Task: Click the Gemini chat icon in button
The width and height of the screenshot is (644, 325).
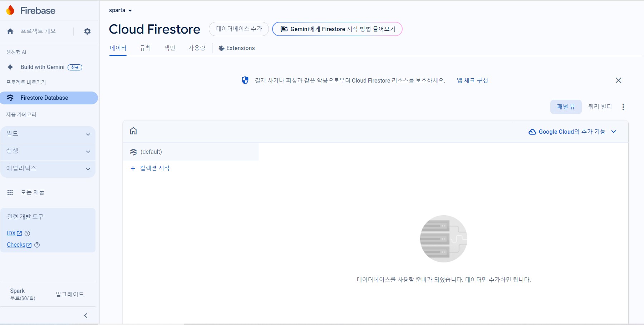Action: (284, 29)
